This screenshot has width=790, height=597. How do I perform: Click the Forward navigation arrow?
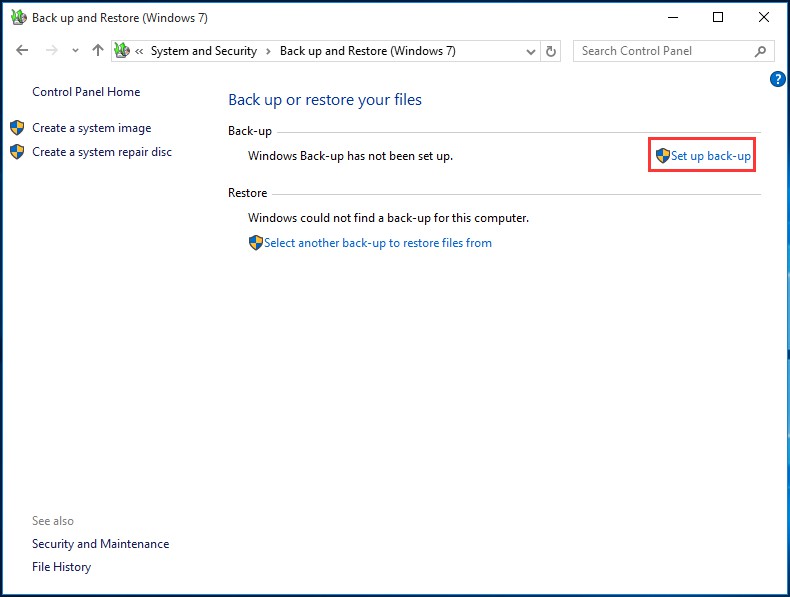click(51, 50)
